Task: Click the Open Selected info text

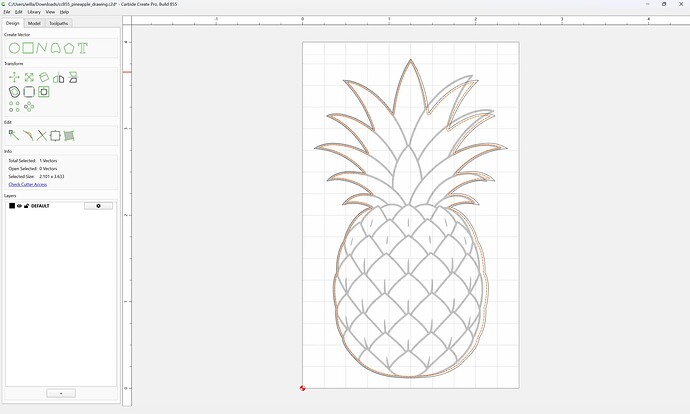Action: tap(33, 169)
